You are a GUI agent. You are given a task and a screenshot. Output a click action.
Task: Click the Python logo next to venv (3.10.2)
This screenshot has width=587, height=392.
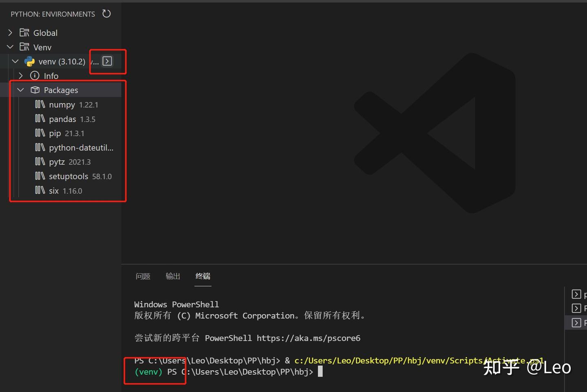[29, 61]
